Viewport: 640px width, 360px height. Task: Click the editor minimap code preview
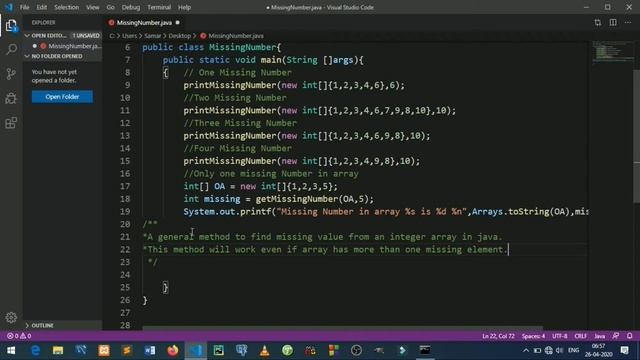point(612,51)
